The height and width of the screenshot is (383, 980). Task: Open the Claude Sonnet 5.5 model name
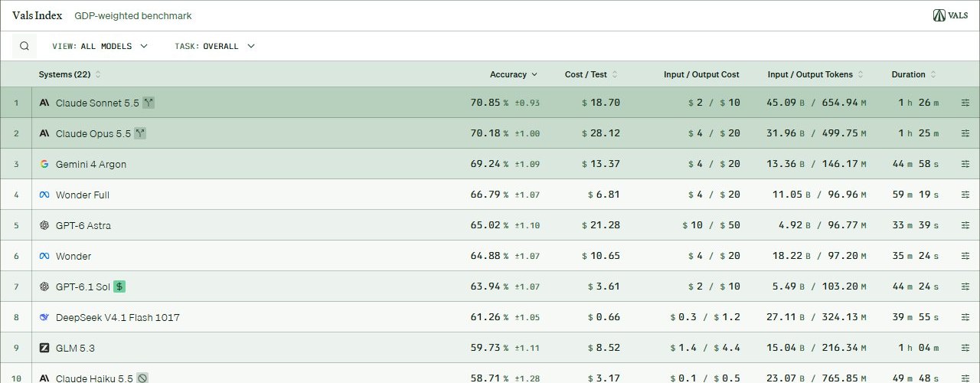tap(97, 103)
